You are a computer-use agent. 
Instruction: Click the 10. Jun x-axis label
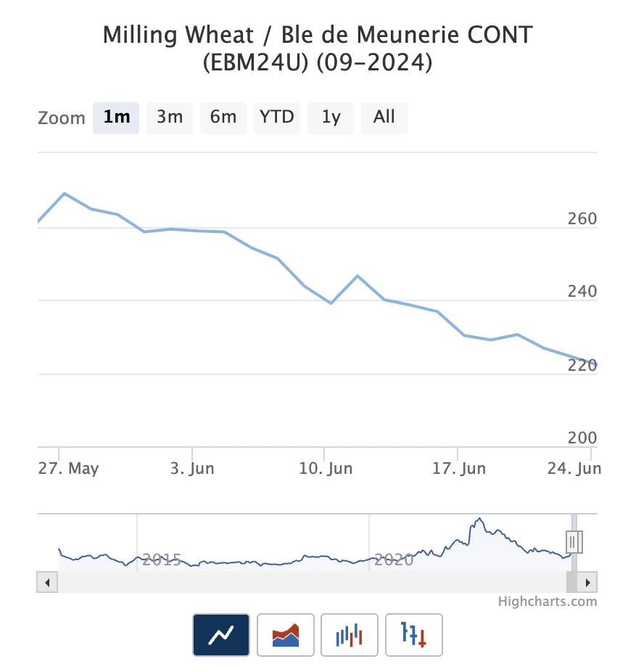pos(326,469)
